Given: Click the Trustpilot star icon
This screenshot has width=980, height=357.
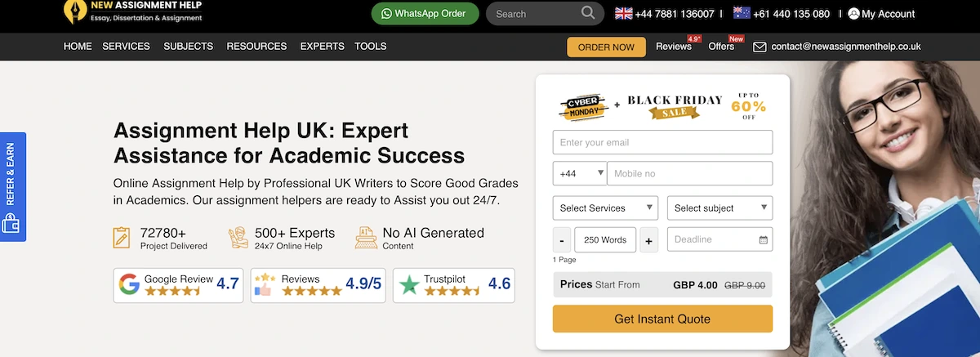Looking at the screenshot, I should coord(408,284).
